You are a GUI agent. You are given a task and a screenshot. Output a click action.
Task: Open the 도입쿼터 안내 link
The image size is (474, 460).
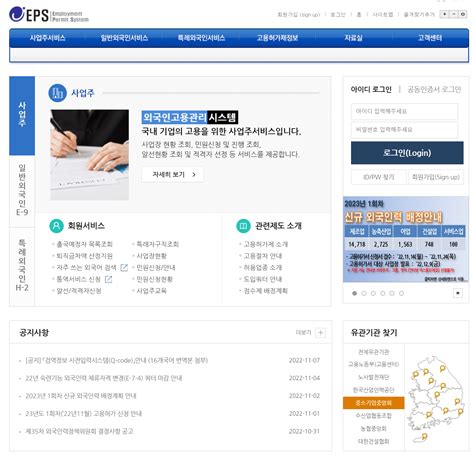click(263, 279)
